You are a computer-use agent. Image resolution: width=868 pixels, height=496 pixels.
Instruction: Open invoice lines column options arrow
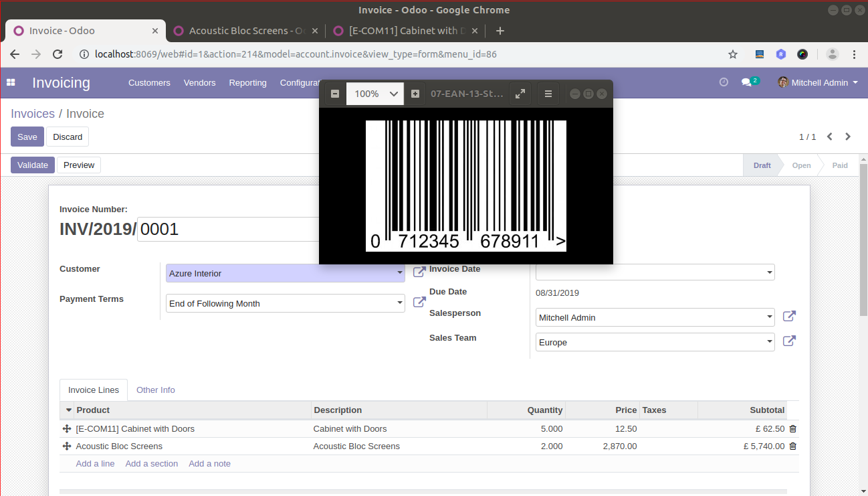pyautogui.click(x=68, y=410)
